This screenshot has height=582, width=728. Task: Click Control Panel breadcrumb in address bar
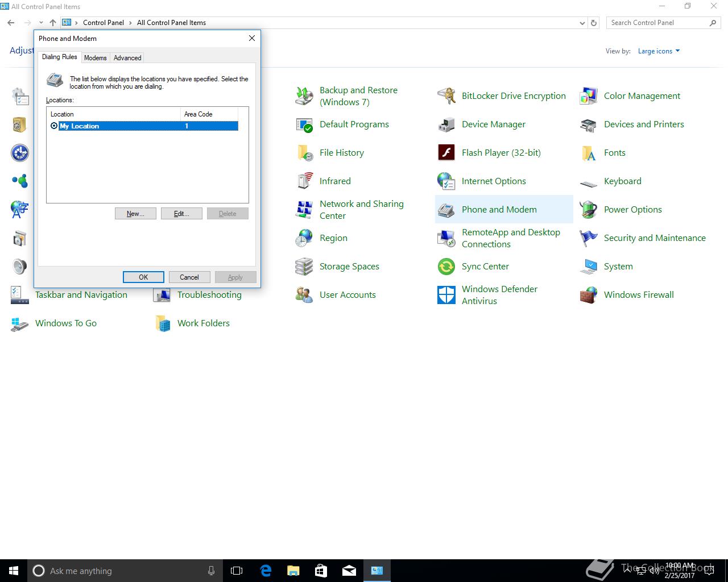pos(103,23)
